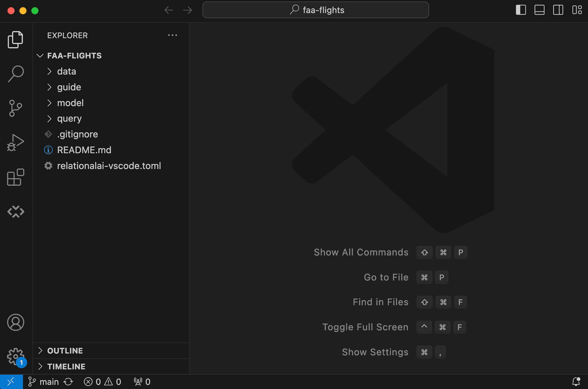Open the Explorer views and more actions menu

click(x=173, y=35)
